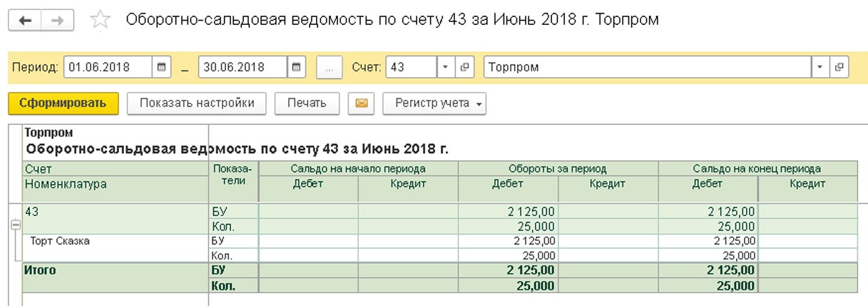Click the back navigation arrow
868x306 pixels.
25,20
